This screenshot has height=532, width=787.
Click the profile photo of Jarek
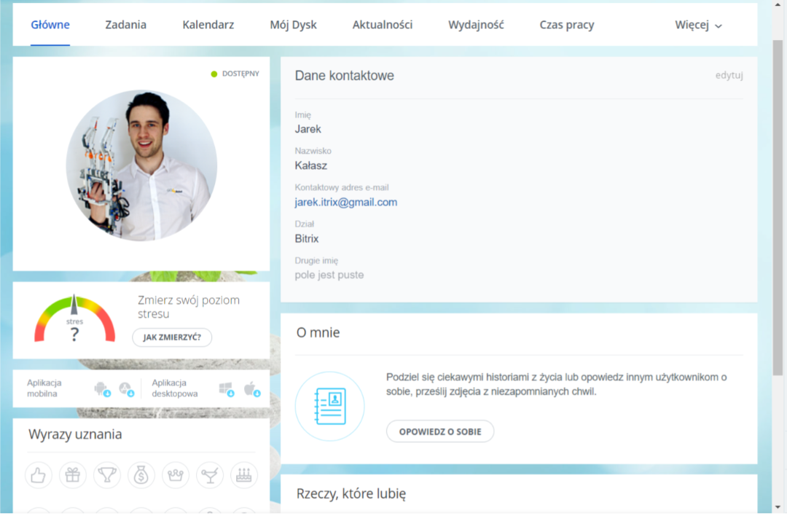coord(141,165)
